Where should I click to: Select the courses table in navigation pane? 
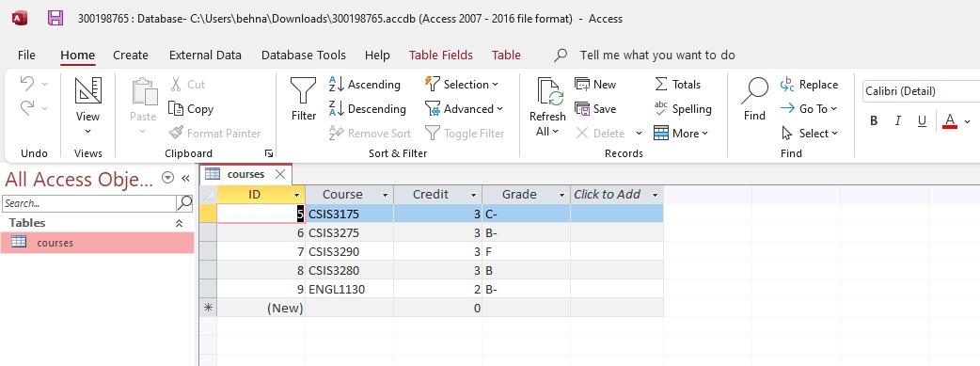pyautogui.click(x=98, y=243)
